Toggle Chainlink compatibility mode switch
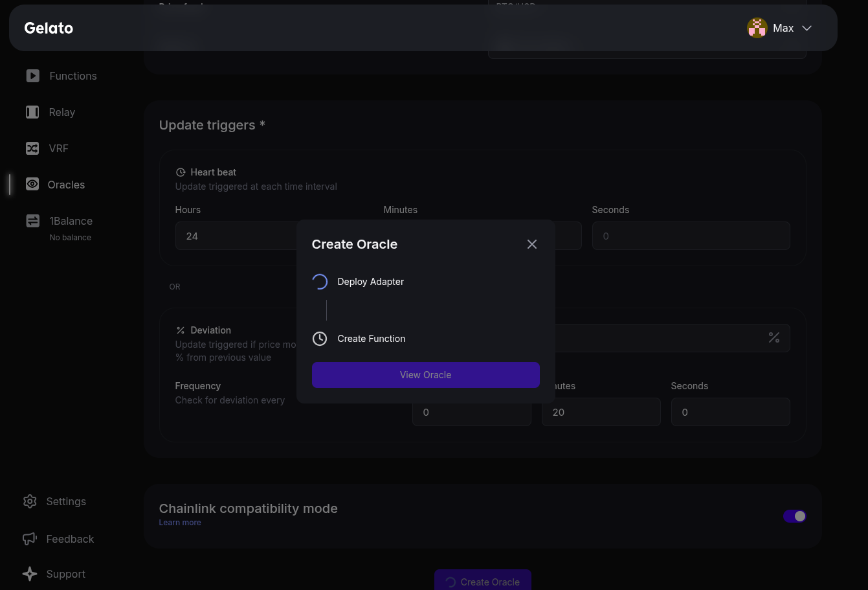 pos(795,516)
